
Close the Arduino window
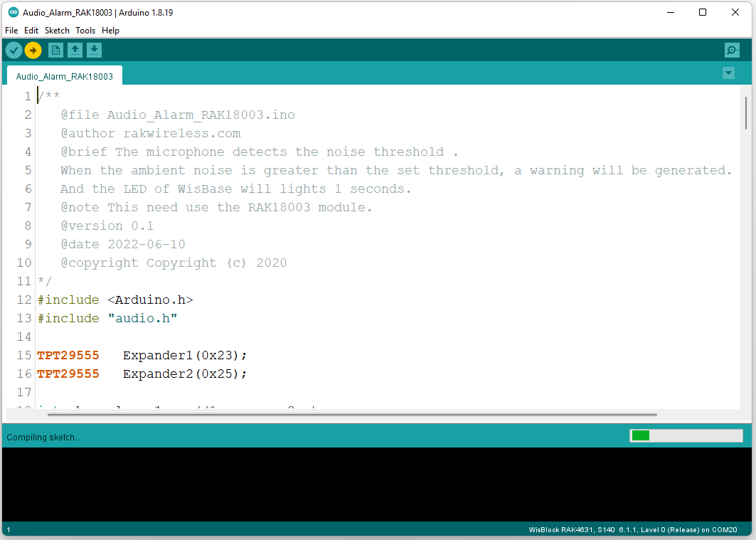click(x=735, y=13)
